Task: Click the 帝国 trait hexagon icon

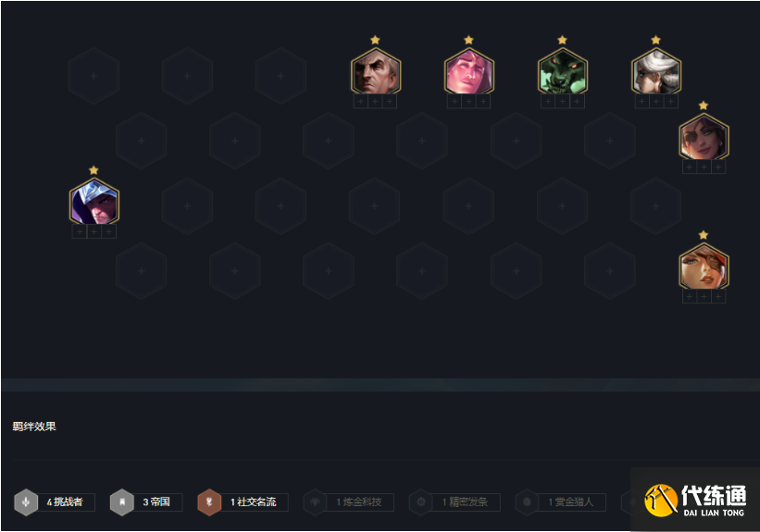Action: pos(122,502)
